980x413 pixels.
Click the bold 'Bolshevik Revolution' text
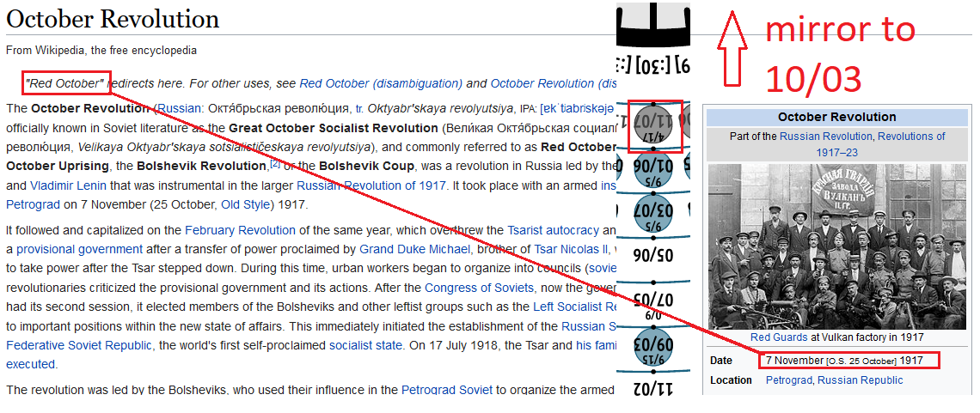(x=201, y=167)
